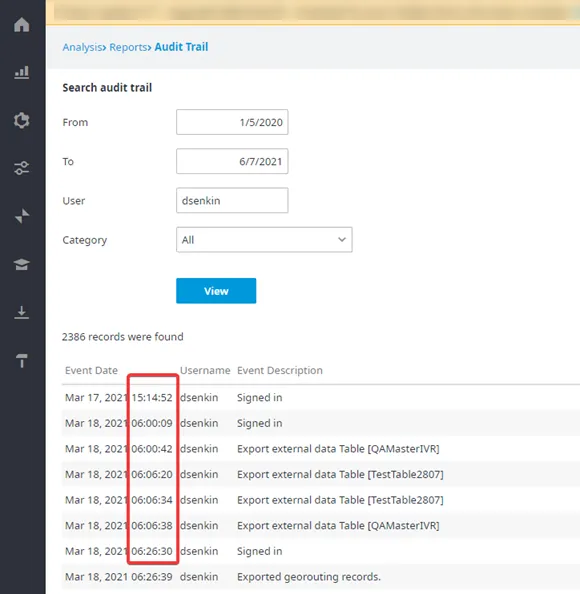Open the sliders settings sidebar icon
Screen dimensions: 580x594
click(22, 168)
